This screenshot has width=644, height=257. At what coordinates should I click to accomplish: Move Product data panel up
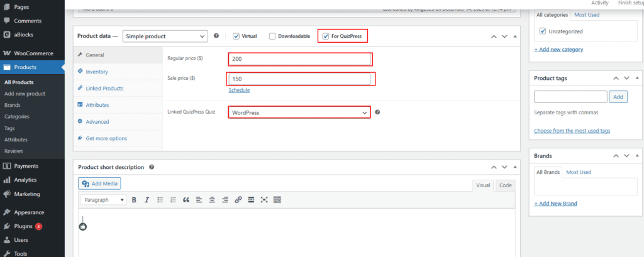(494, 36)
